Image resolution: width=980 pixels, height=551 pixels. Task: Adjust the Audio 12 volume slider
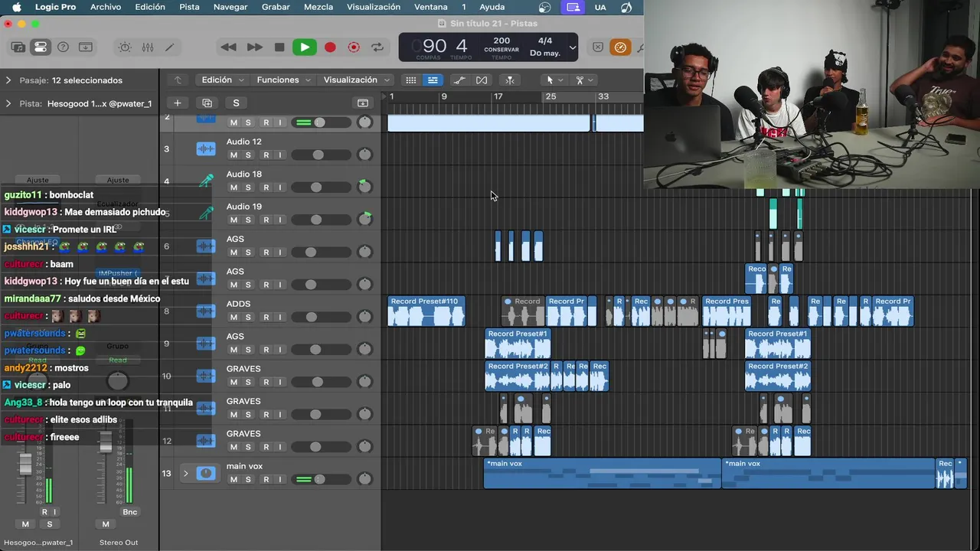316,155
